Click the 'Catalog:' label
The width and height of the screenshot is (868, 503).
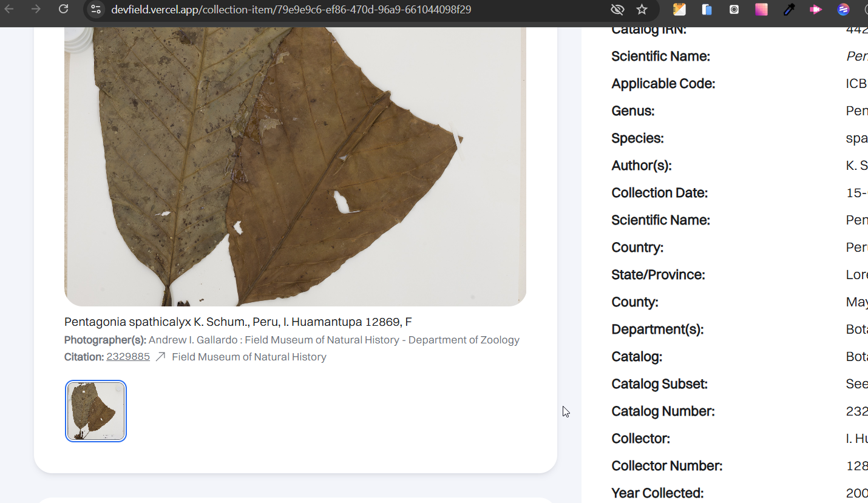(x=637, y=357)
